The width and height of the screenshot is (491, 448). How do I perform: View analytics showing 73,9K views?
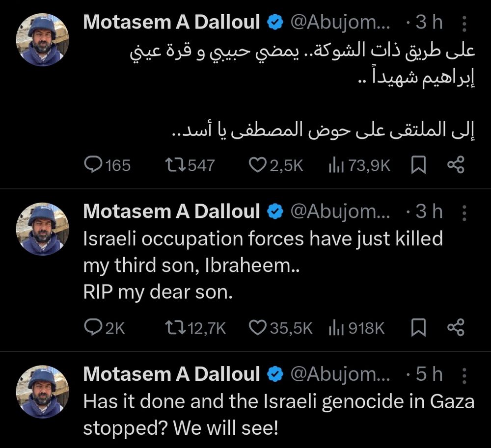point(335,166)
